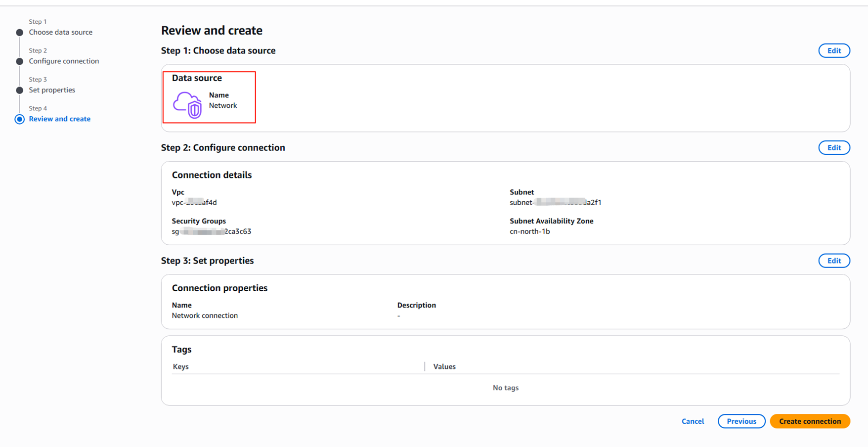Click the Values column header
The width and height of the screenshot is (868, 447).
pyautogui.click(x=444, y=366)
